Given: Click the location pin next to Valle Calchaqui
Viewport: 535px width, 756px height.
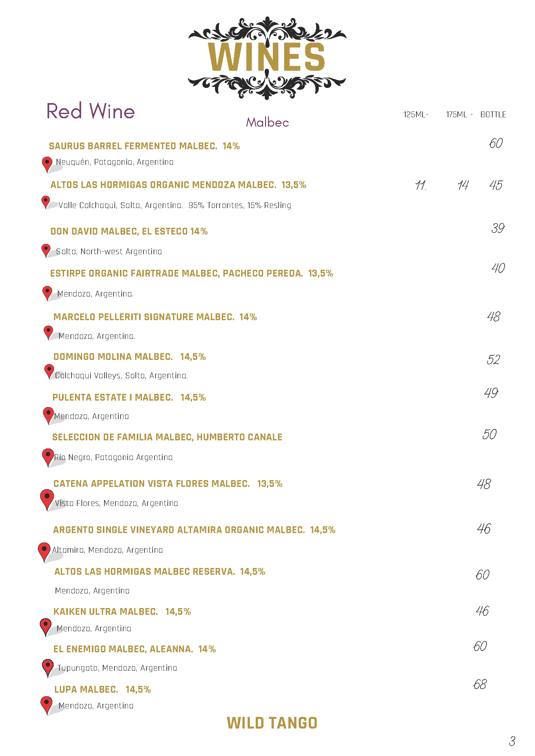Looking at the screenshot, I should click(x=46, y=201).
